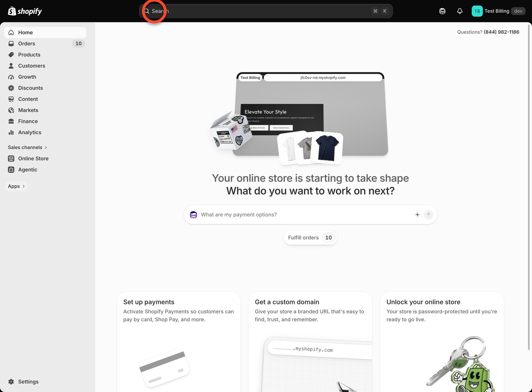Open Settings at the sidebar bottom
The width and height of the screenshot is (532, 392).
(x=45, y=382)
